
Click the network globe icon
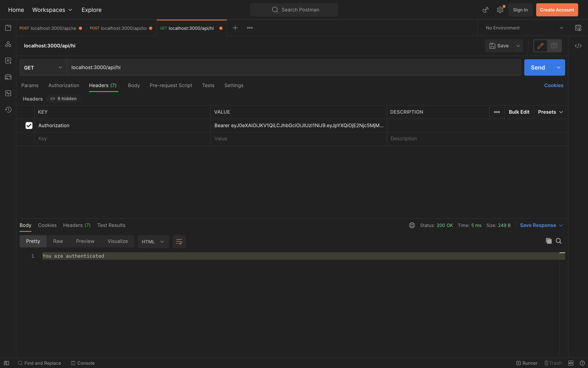tap(412, 225)
